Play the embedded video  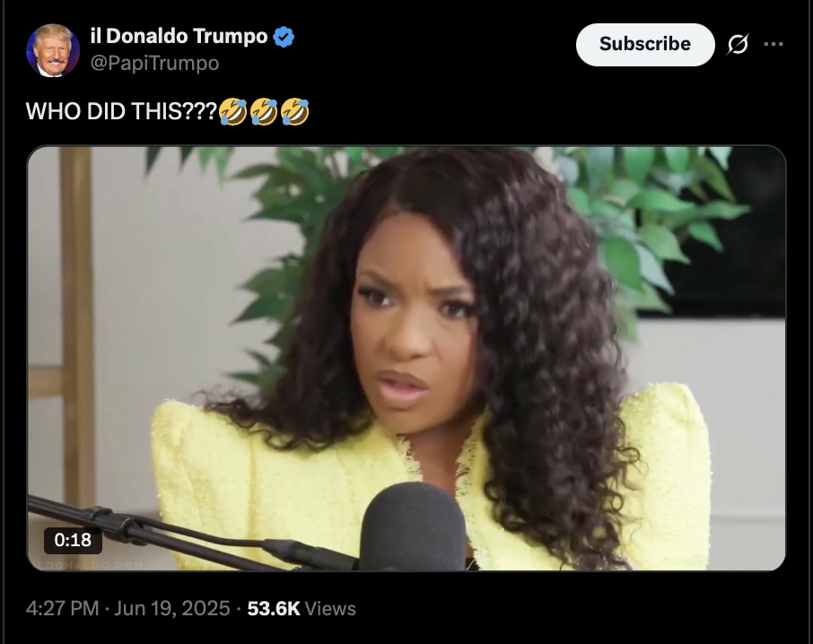(x=406, y=358)
